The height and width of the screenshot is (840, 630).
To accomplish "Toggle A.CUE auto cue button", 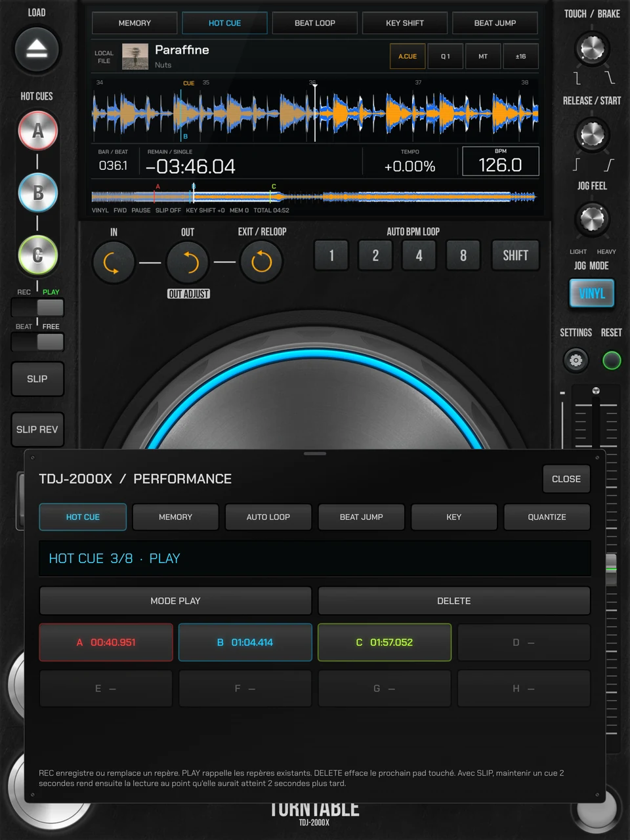I will (408, 56).
